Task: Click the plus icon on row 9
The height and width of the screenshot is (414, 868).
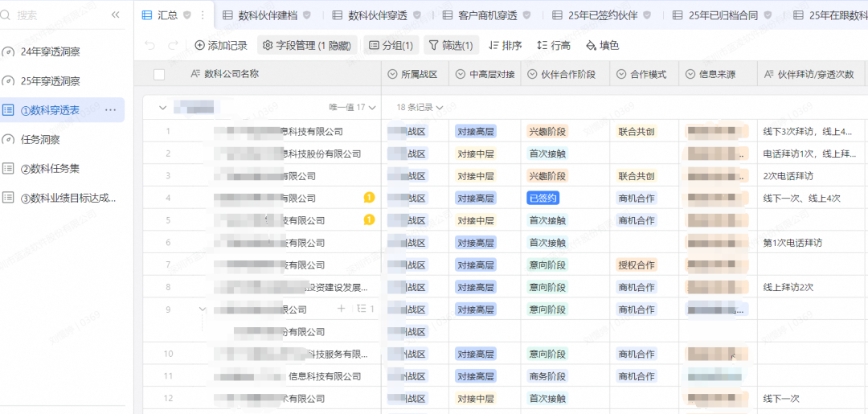Action: [341, 309]
